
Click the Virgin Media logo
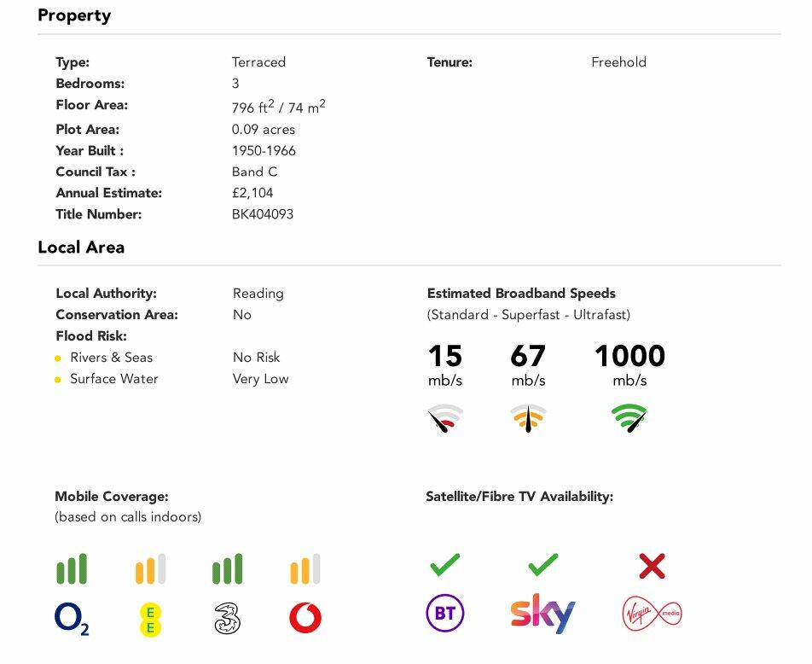pos(652,614)
